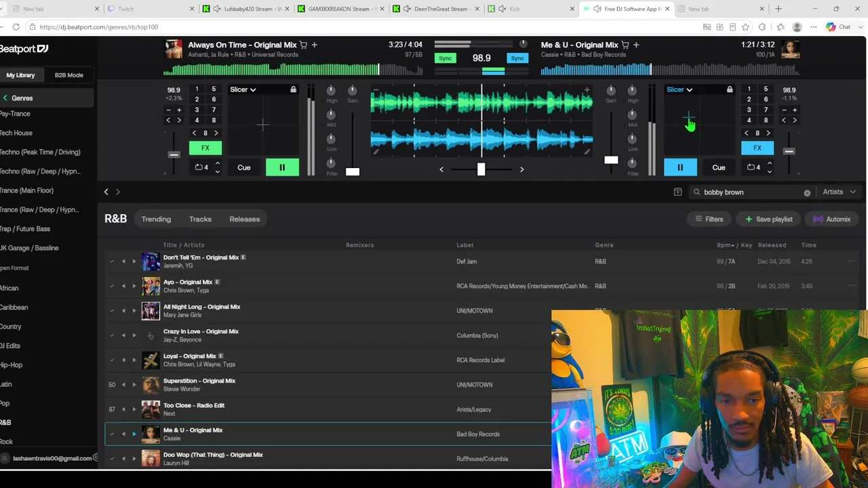Toggle left deck loop with the 4-beat loop icon
The image size is (868, 488).
click(x=201, y=167)
